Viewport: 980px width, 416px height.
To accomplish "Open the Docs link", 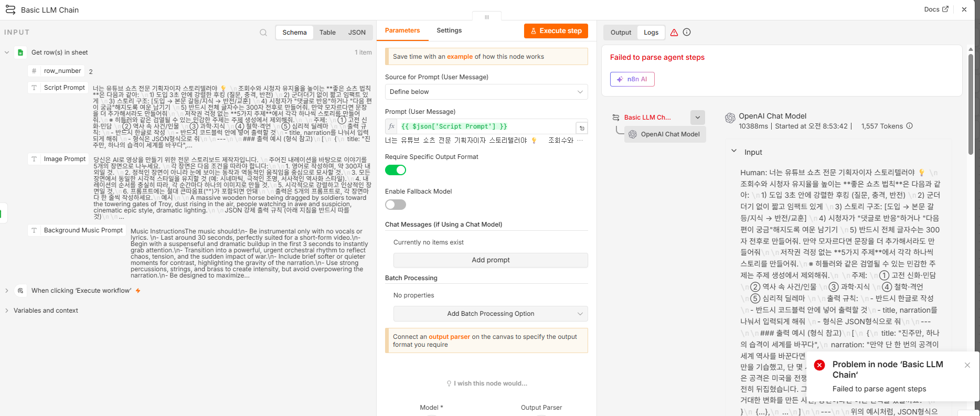I will coord(936,9).
